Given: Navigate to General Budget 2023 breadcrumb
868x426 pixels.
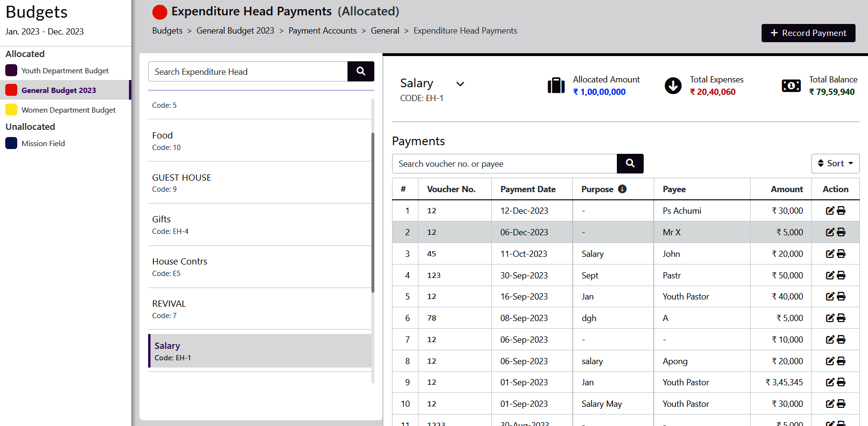Looking at the screenshot, I should (x=235, y=31).
